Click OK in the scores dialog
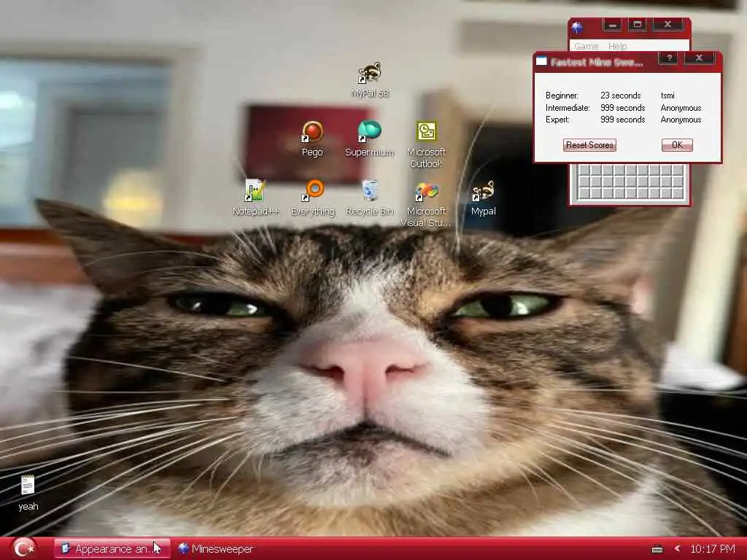Image resolution: width=747 pixels, height=560 pixels. click(x=677, y=145)
